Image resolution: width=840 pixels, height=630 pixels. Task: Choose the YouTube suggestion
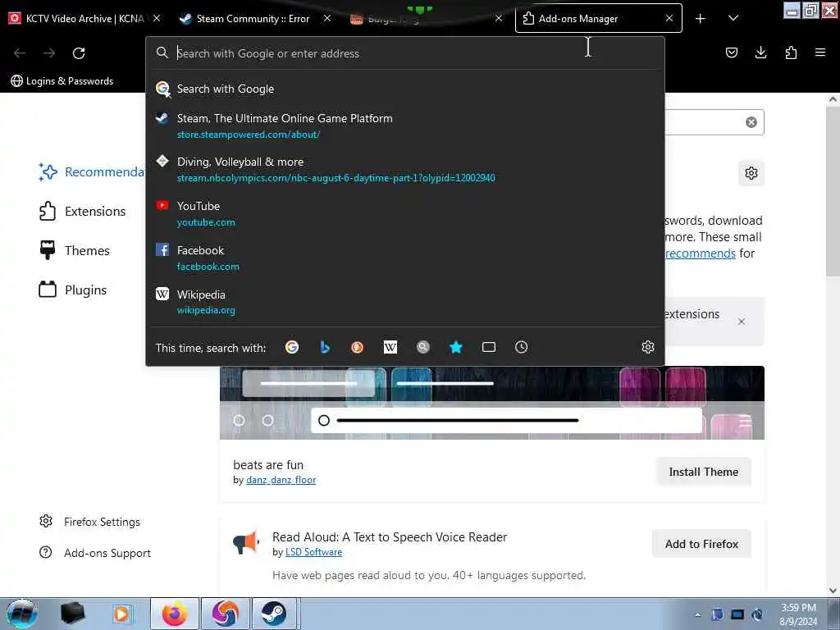tap(405, 214)
